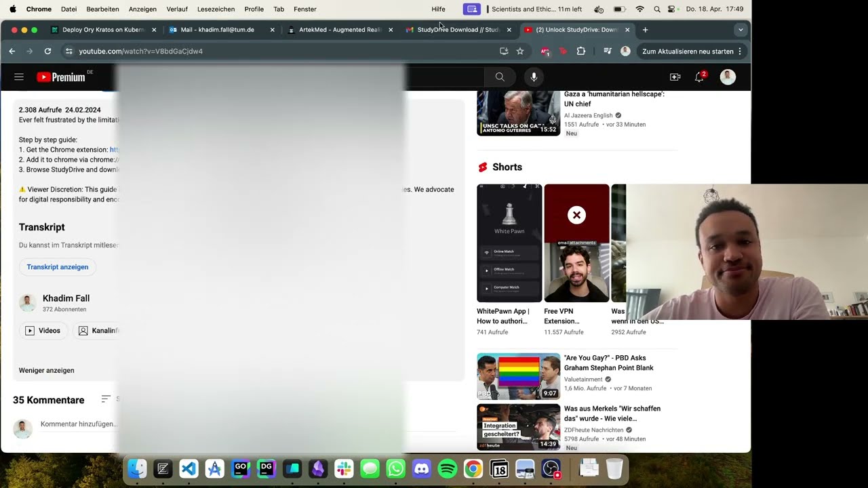Open GoLand in the Dock
Image resolution: width=868 pixels, height=488 pixels.
tap(241, 468)
